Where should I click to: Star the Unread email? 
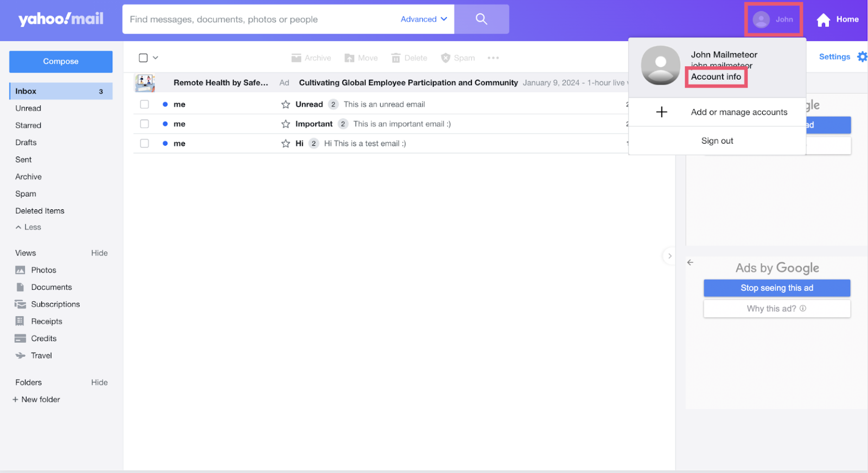286,104
